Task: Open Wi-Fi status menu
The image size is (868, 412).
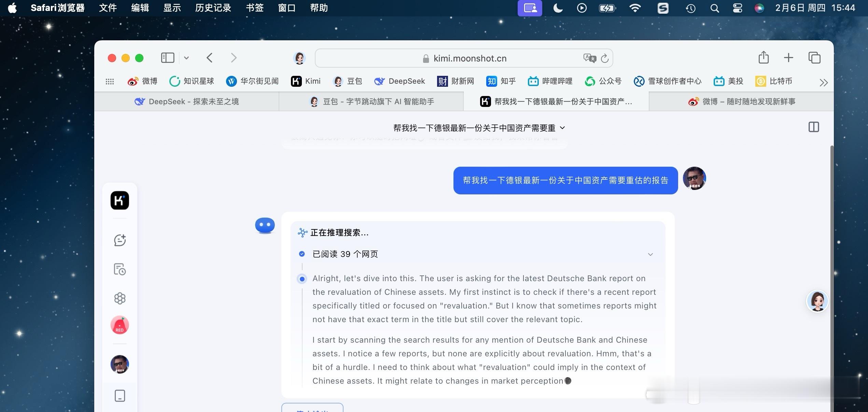Action: pos(635,8)
